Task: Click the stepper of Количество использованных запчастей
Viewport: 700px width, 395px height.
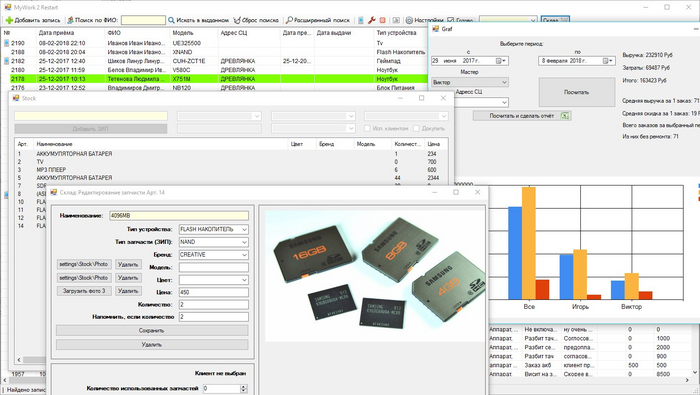Action: pos(243,388)
